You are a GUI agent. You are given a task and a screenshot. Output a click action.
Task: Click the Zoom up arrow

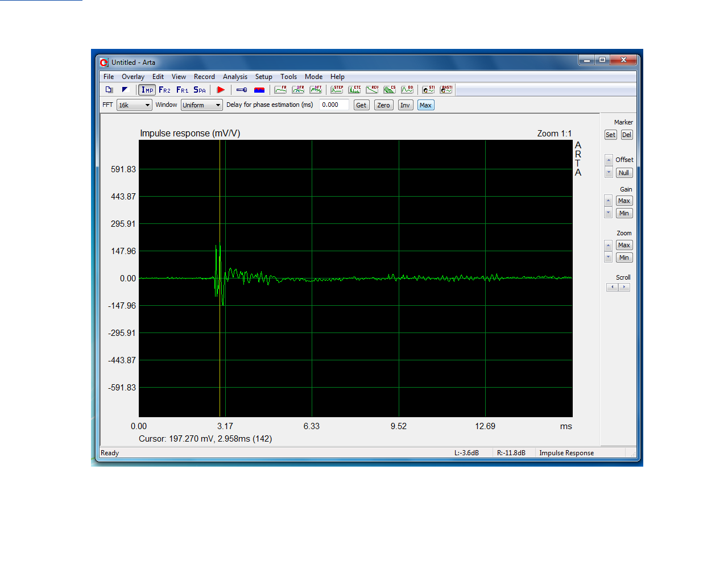[609, 246]
